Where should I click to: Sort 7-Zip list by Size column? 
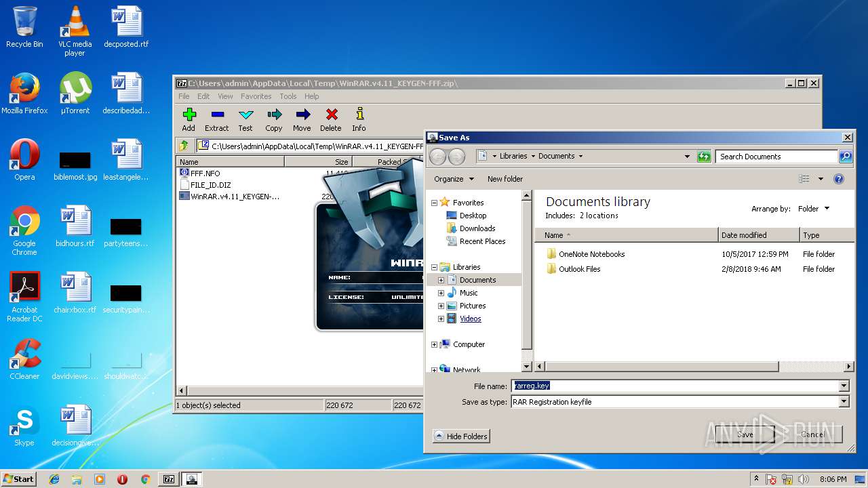tap(319, 162)
